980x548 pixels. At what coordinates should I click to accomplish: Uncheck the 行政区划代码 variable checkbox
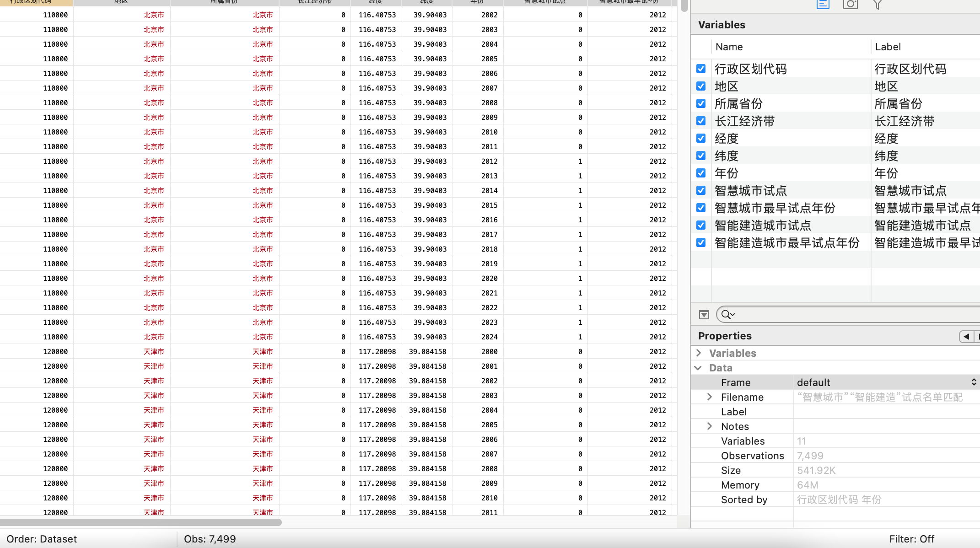(x=701, y=69)
